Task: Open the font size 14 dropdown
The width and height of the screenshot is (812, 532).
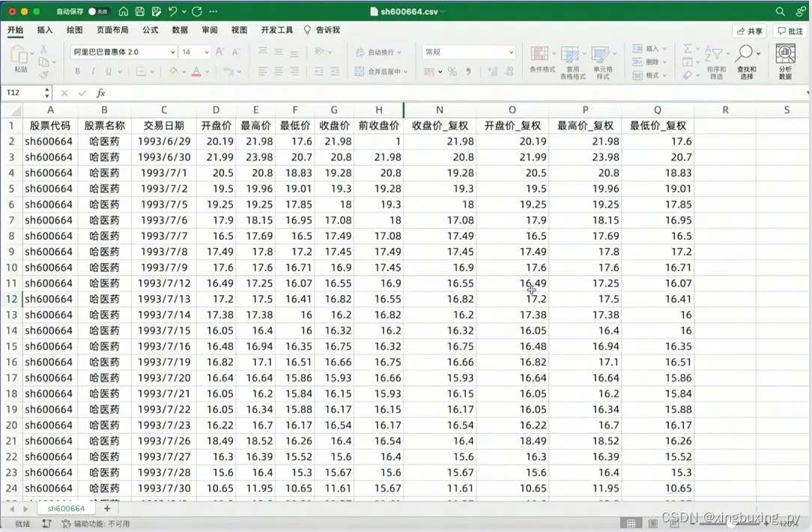Action: pos(207,52)
